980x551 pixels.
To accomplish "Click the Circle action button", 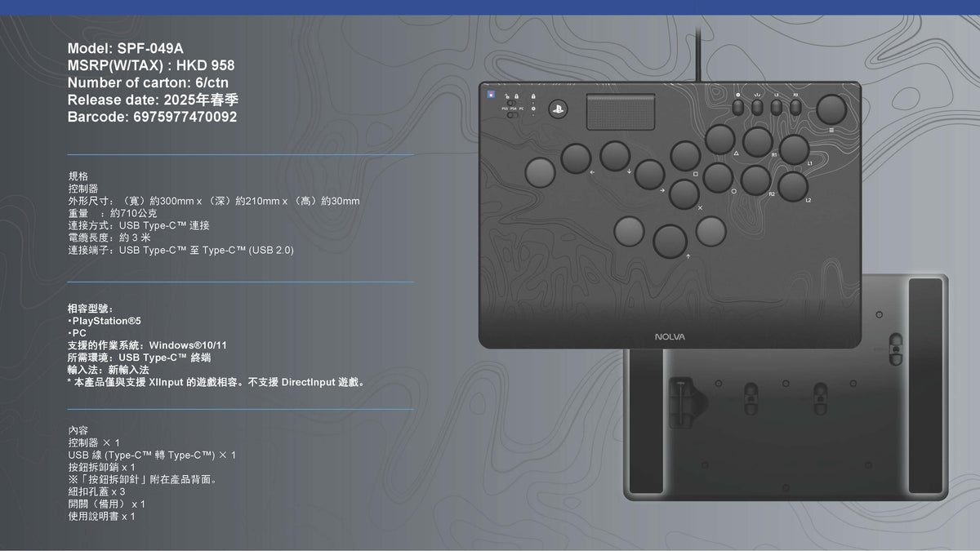I will click(x=718, y=178).
